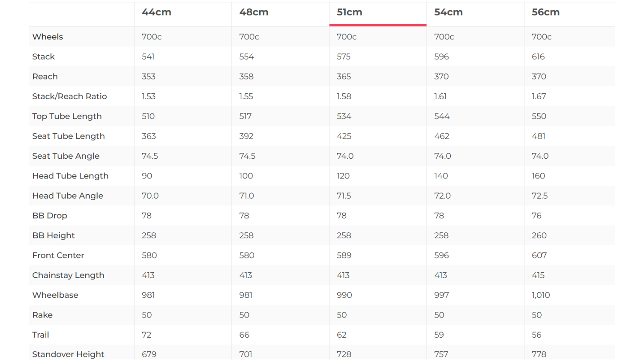Click the Seat Tube Angle row label

66,156
